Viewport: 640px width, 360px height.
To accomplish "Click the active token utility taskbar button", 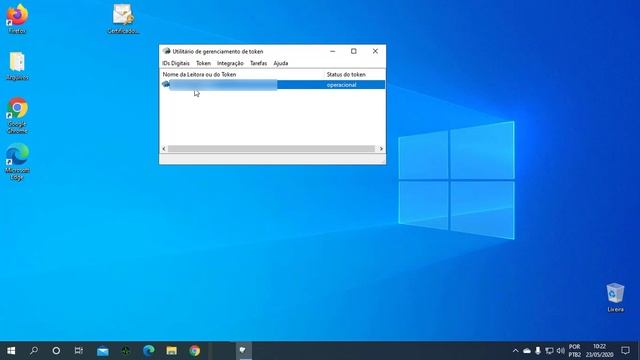I will 244,351.
